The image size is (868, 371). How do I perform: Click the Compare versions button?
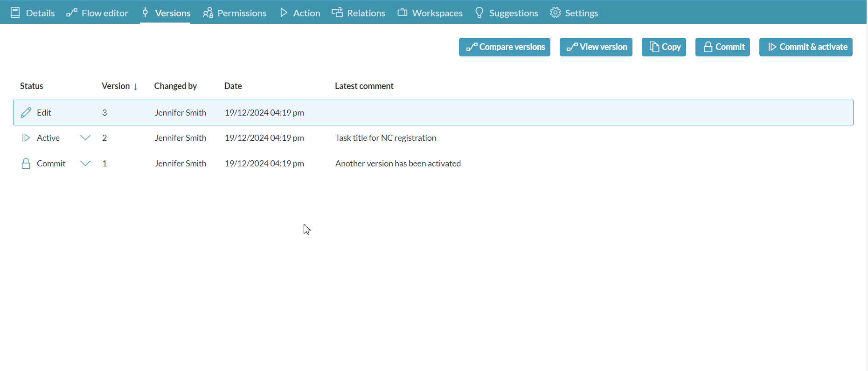(x=505, y=47)
